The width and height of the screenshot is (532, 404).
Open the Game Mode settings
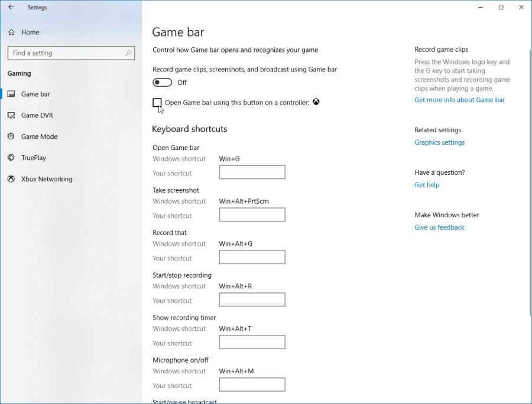(x=40, y=136)
